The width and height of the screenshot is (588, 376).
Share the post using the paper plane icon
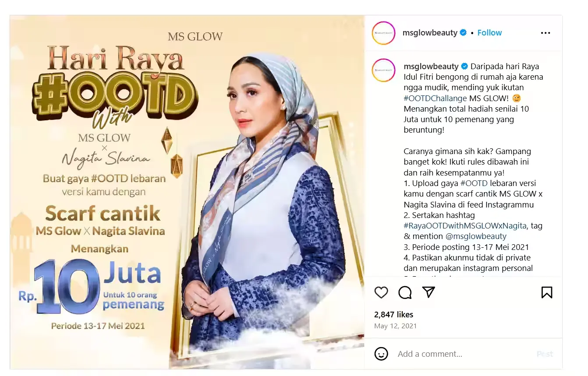coord(429,292)
